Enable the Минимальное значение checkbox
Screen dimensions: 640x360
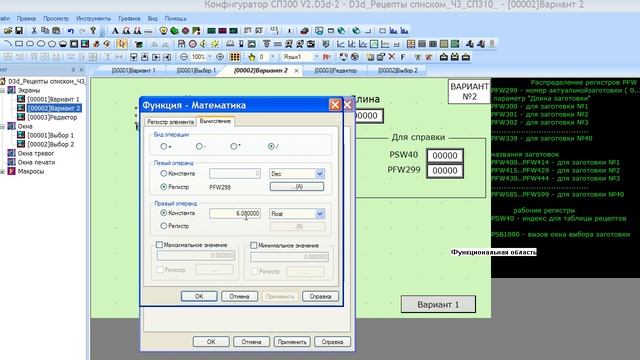pos(253,245)
